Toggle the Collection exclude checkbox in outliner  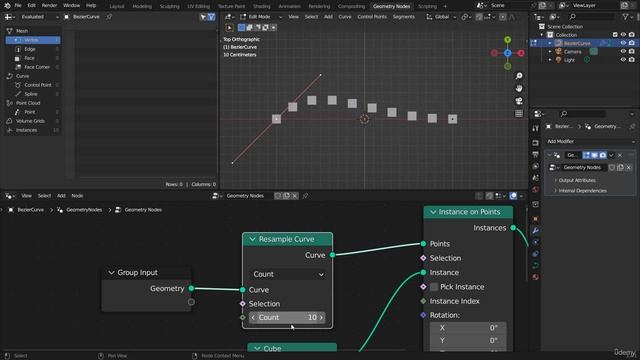(x=615, y=35)
